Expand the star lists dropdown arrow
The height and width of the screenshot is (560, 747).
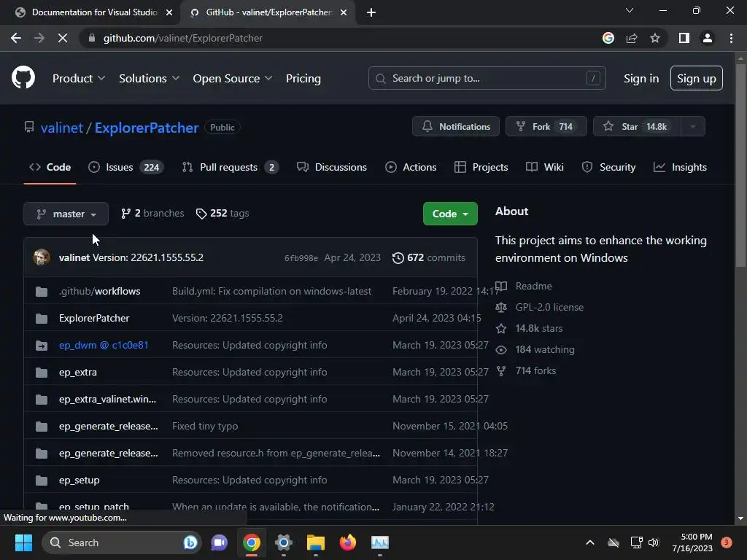693,127
